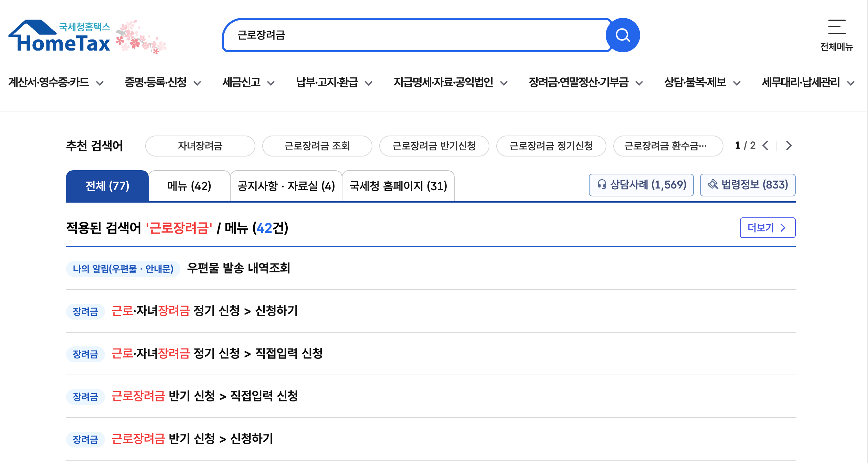The height and width of the screenshot is (463, 868).
Task: Select the 자녀장려금 recommended search tag
Action: [x=200, y=146]
